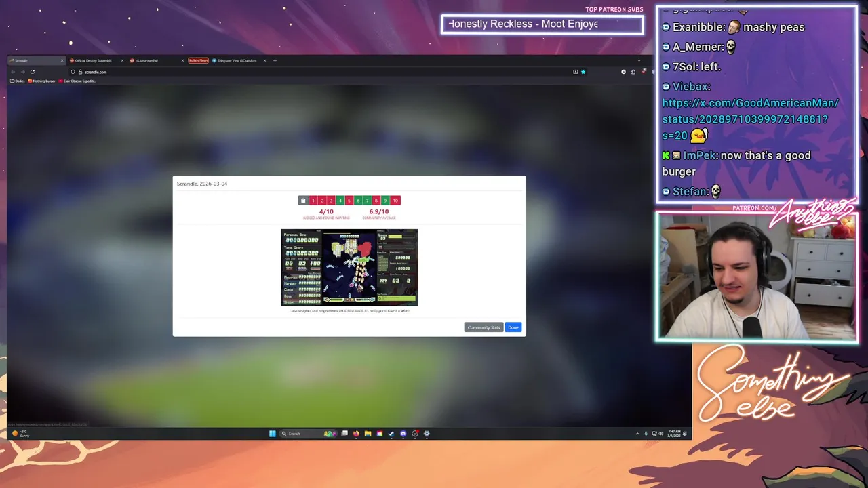Reload the page
This screenshot has height=488, width=868.
point(32,72)
